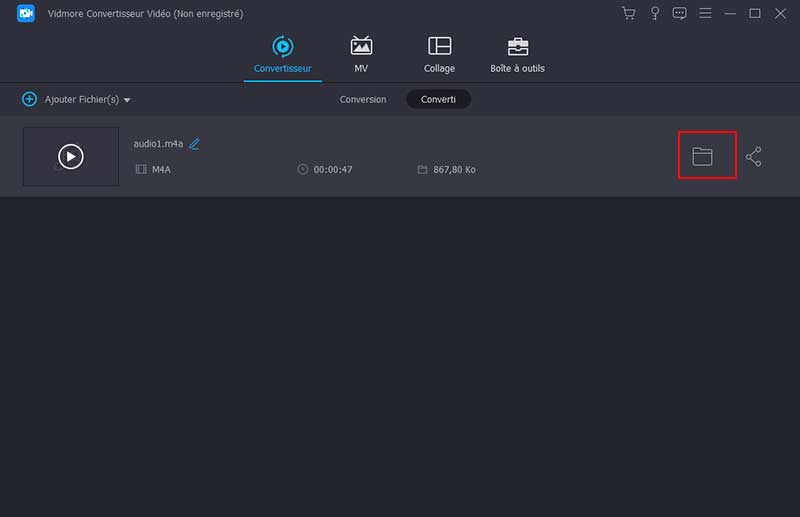
Task: Select the Conversion sub-tab
Action: point(363,100)
